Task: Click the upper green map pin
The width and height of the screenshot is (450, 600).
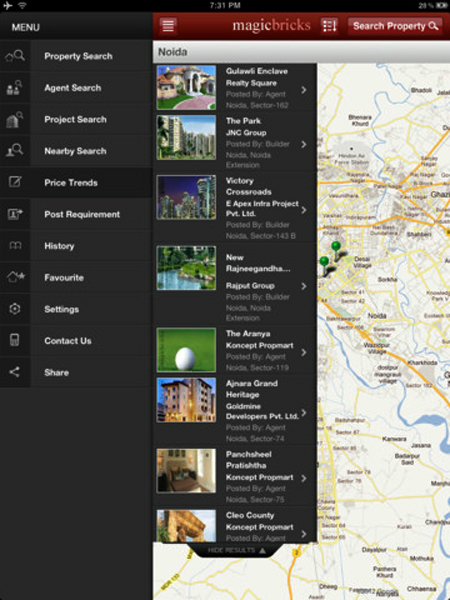Action: point(336,249)
